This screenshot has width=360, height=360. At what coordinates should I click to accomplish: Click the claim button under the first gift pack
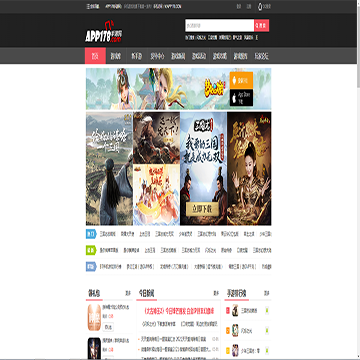coord(108,327)
